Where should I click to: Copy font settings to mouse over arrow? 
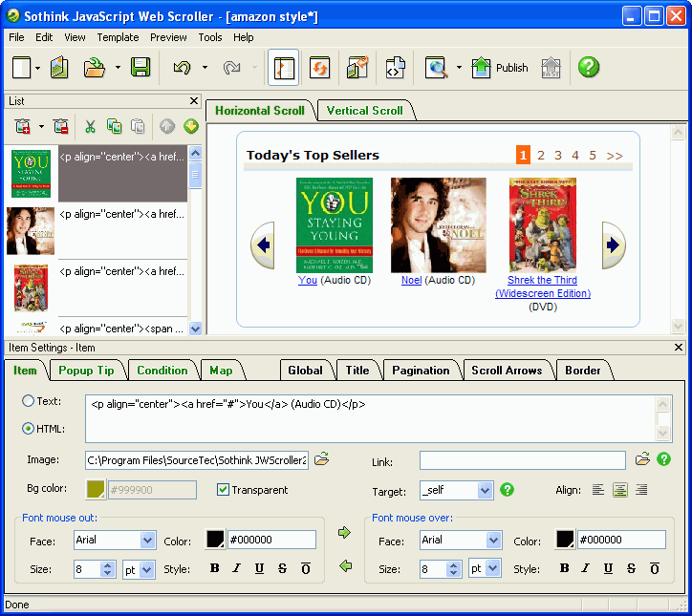pyautogui.click(x=344, y=533)
